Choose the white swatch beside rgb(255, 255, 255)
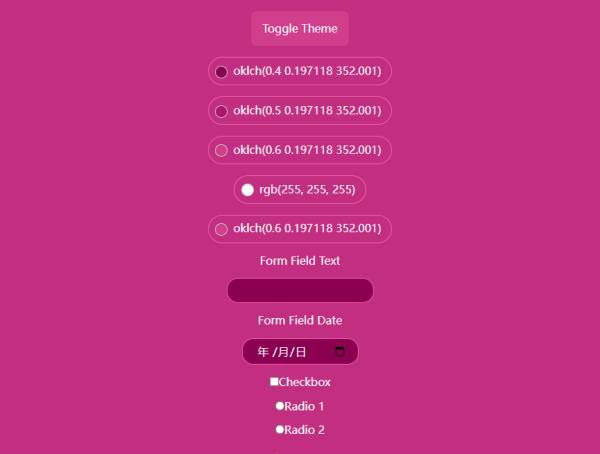This screenshot has width=600, height=454. pos(248,190)
